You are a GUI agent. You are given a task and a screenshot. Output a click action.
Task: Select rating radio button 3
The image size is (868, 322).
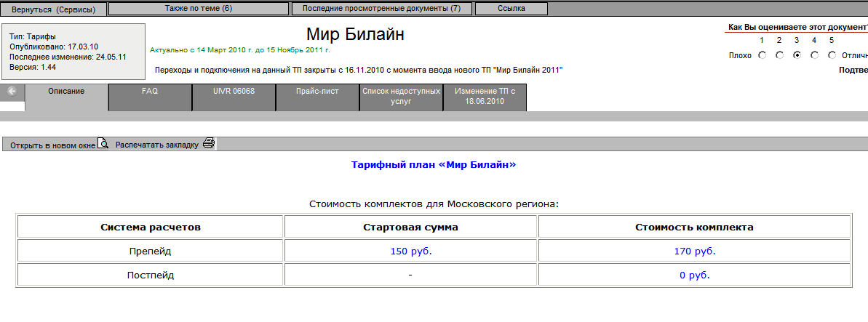click(797, 55)
